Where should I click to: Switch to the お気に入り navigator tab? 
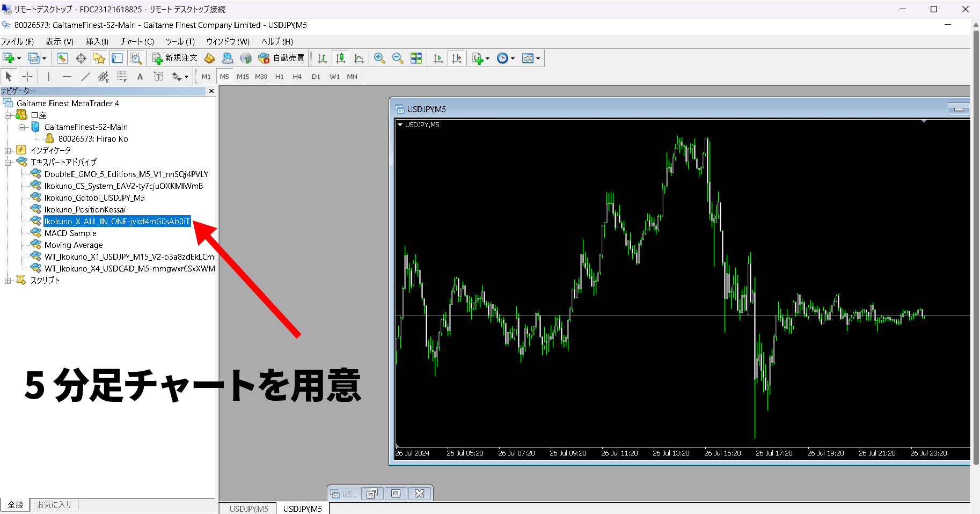[x=54, y=504]
